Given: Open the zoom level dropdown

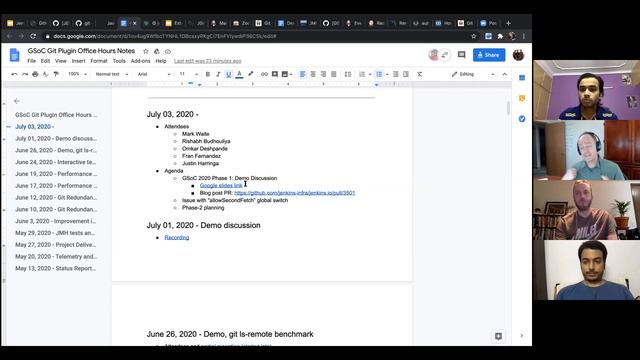Looking at the screenshot, I should [x=77, y=74].
